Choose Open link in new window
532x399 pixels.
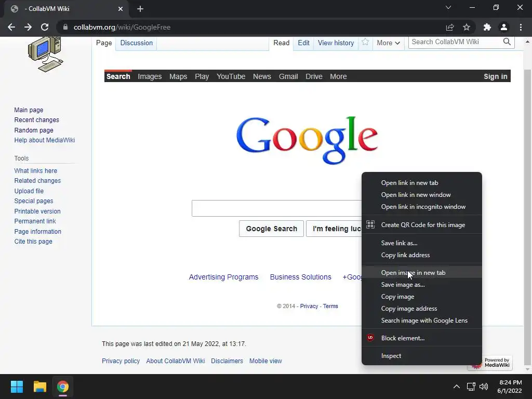click(x=422, y=195)
